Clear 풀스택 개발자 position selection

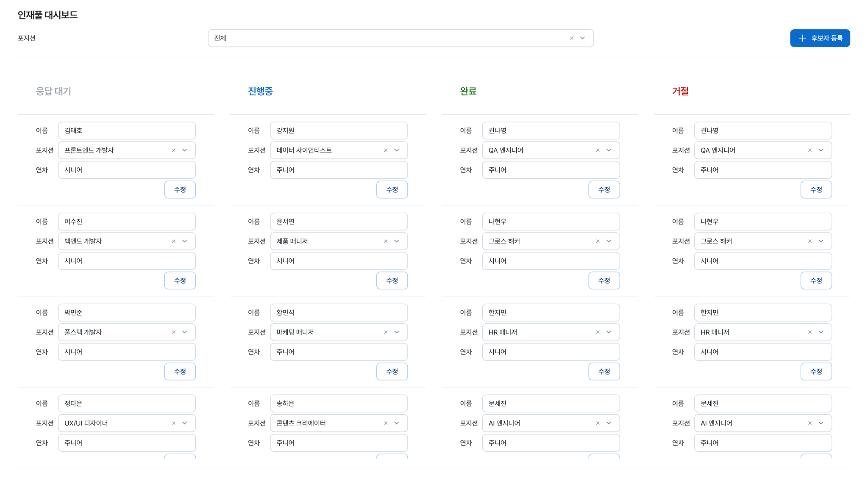(174, 333)
